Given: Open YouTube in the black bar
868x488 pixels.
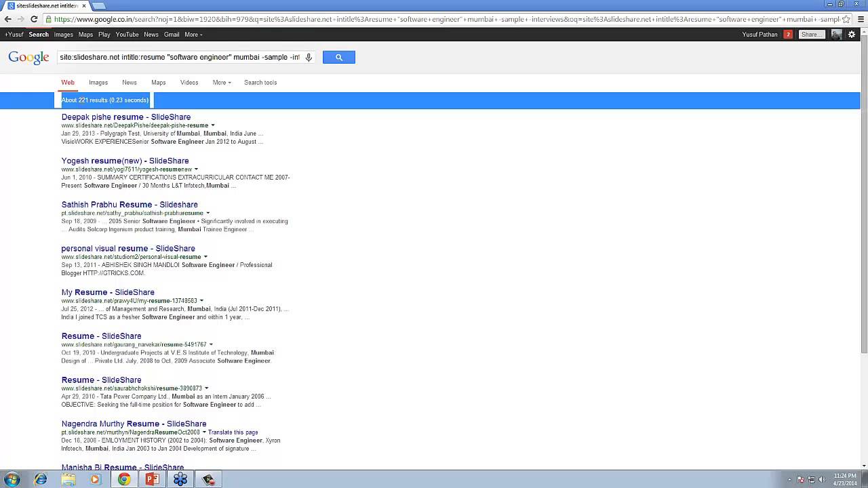Looking at the screenshot, I should (x=127, y=35).
